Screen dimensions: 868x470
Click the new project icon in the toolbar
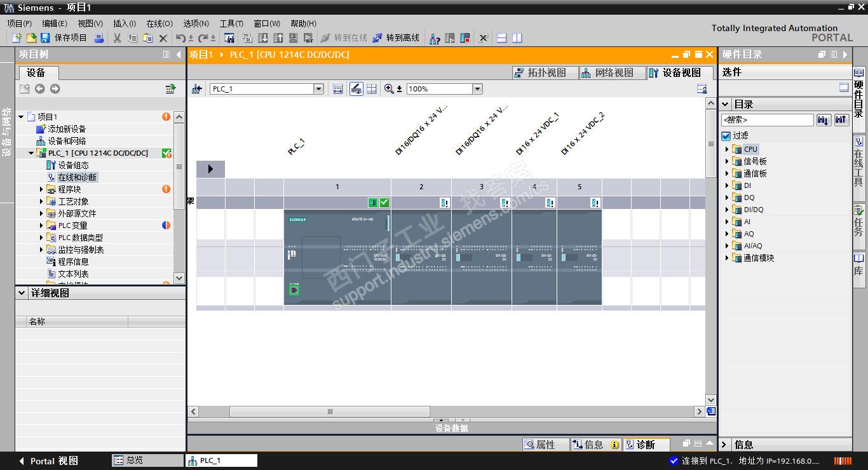click(x=17, y=38)
